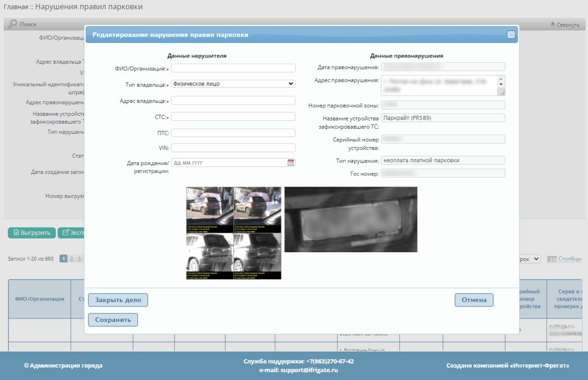Screen dimensions: 588x380
Task: Go to page 2 of records
Action: pos(71,259)
